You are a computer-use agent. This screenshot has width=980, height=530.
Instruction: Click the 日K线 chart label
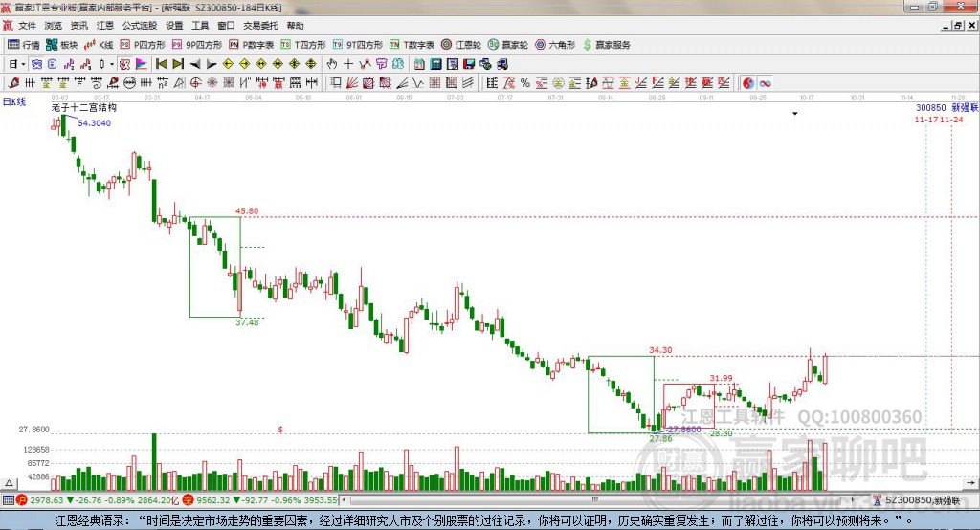coord(14,101)
